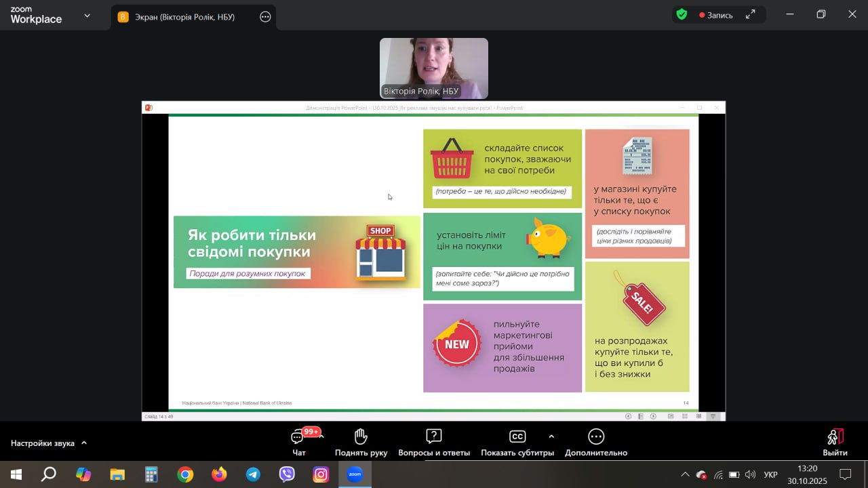The image size is (868, 488).
Task: Open the Zoom chat panel
Action: [298, 442]
